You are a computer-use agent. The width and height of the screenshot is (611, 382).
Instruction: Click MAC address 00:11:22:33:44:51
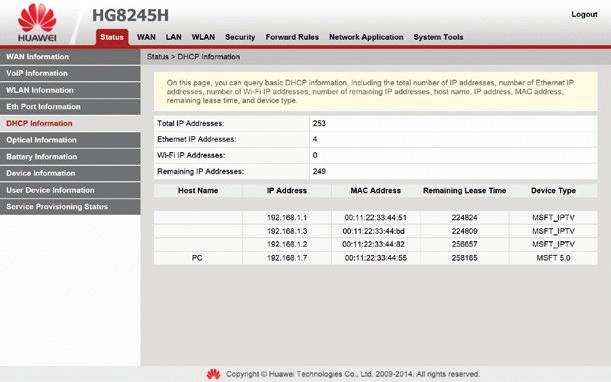[x=376, y=218]
